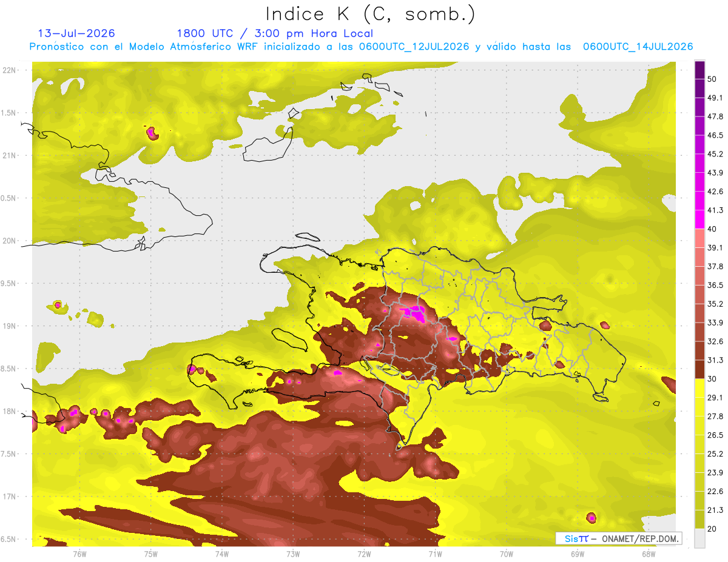Click colorbar value '22.6'
Image resolution: width=728 pixels, height=562 pixels.
[x=716, y=492]
